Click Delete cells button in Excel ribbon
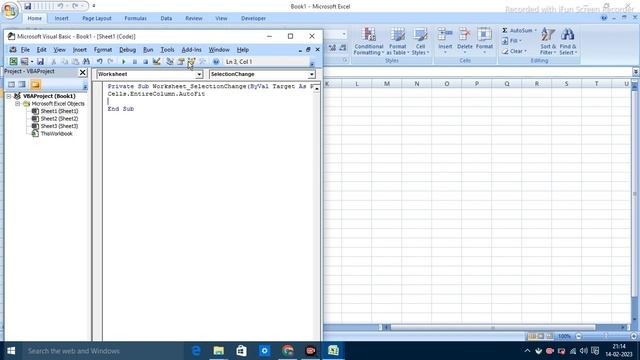 (464, 41)
